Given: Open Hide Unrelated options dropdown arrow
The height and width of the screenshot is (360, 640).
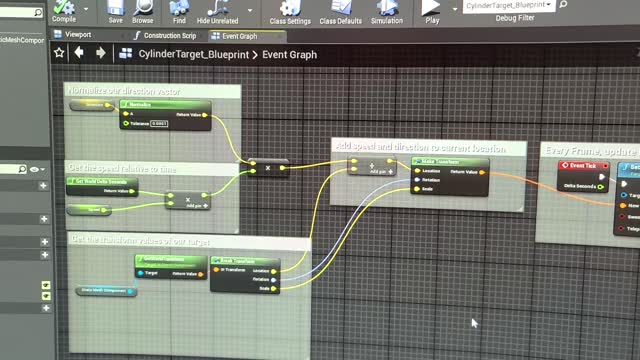Looking at the screenshot, I should click(x=250, y=11).
